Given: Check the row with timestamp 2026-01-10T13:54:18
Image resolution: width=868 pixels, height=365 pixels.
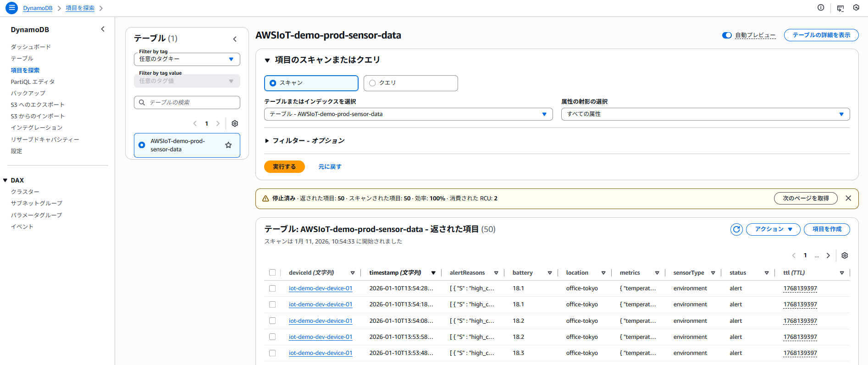Looking at the screenshot, I should (x=272, y=304).
